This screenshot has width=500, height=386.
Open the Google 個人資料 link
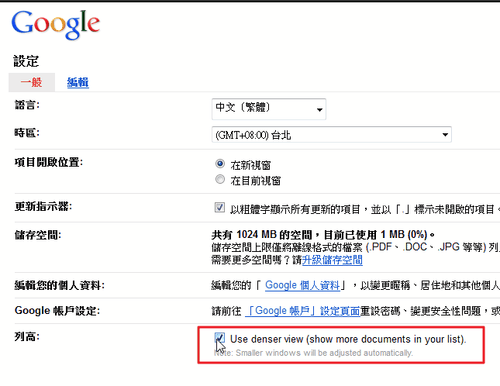pos(302,285)
